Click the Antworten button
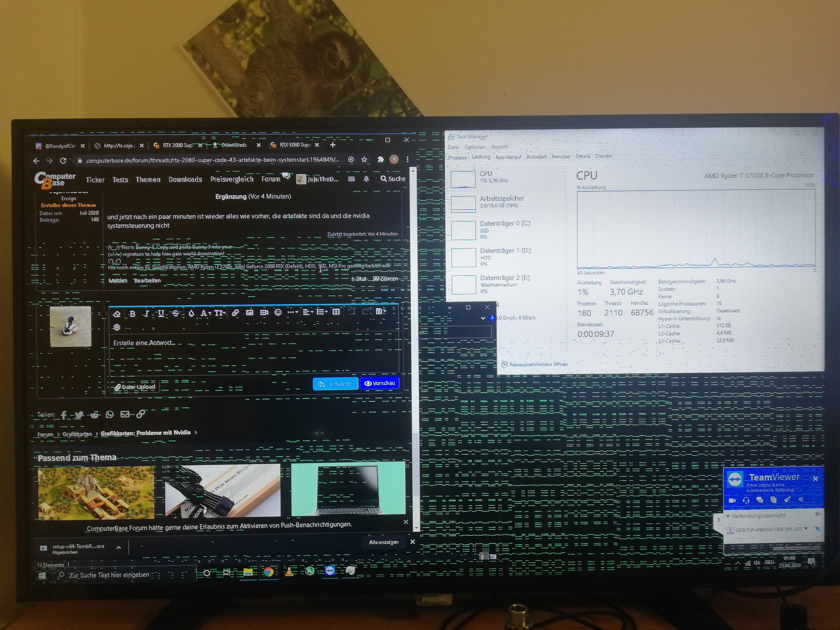Image resolution: width=840 pixels, height=630 pixels. (x=335, y=384)
